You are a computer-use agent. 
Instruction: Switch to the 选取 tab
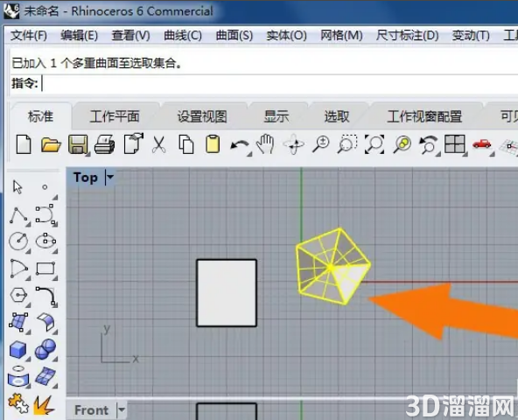pos(337,116)
